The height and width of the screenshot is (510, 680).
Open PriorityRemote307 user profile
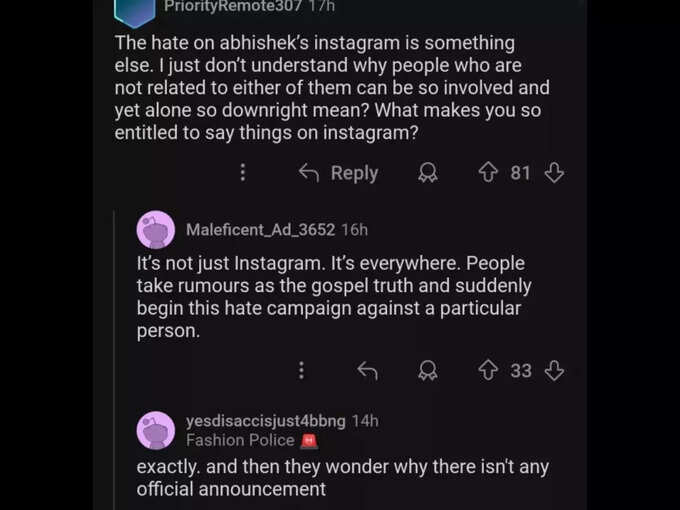point(232,6)
